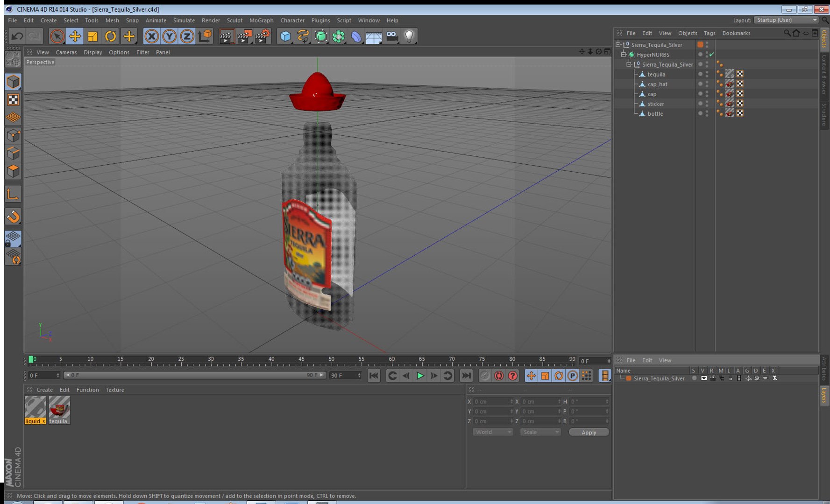Switch to Model mode

pyautogui.click(x=13, y=82)
